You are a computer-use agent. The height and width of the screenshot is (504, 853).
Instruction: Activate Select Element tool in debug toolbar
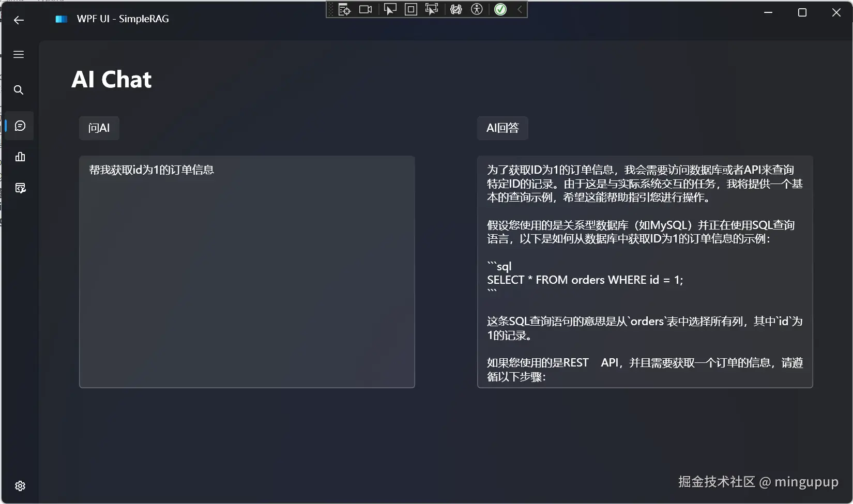coord(390,9)
